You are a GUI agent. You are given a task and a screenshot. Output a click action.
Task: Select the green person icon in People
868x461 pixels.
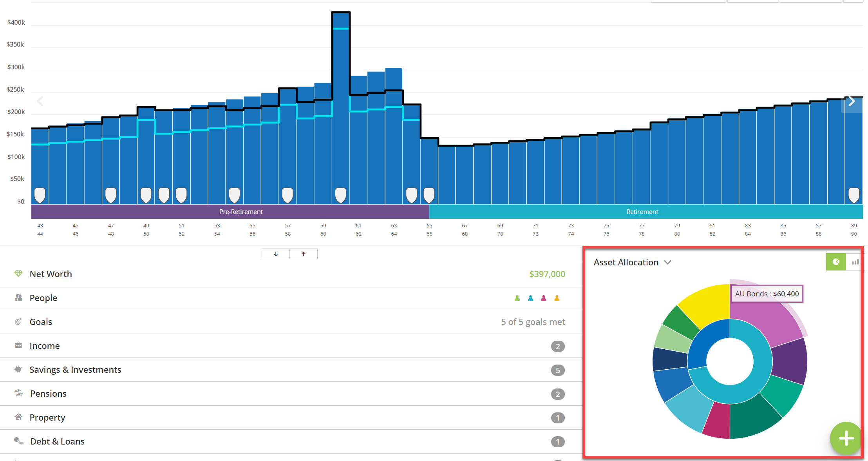pos(517,298)
